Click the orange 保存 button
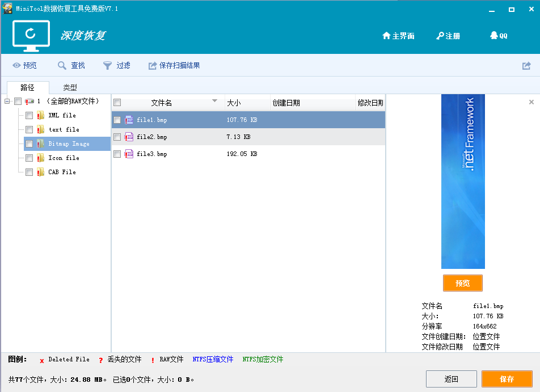 click(x=507, y=379)
